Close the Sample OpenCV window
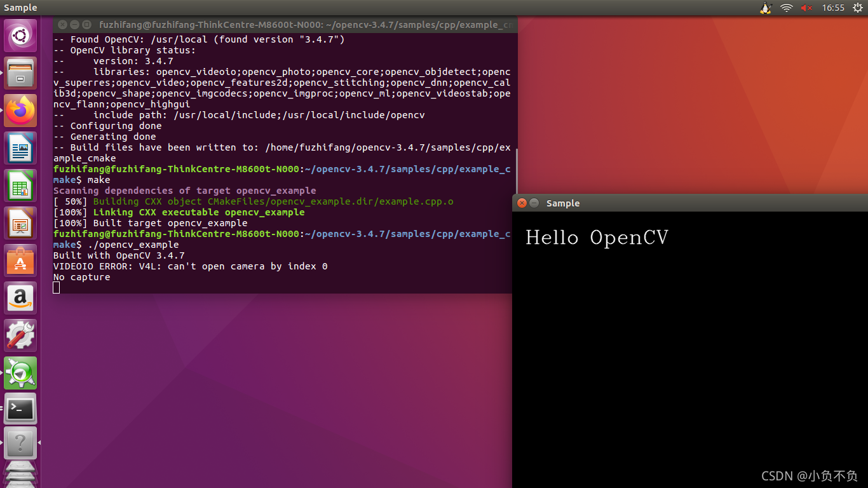This screenshot has height=488, width=868. pos(522,203)
